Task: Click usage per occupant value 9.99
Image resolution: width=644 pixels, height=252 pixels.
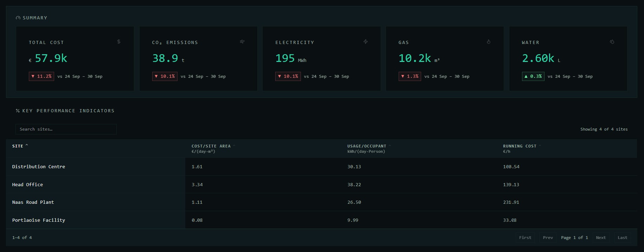Action: click(x=353, y=220)
